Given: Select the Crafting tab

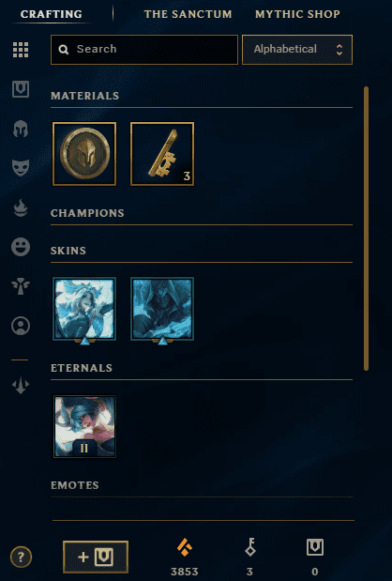Looking at the screenshot, I should coord(52,14).
